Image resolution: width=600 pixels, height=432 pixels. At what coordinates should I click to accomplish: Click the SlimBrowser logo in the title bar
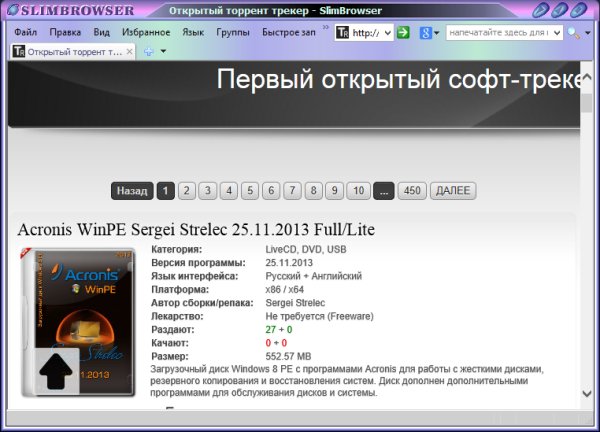pos(71,10)
